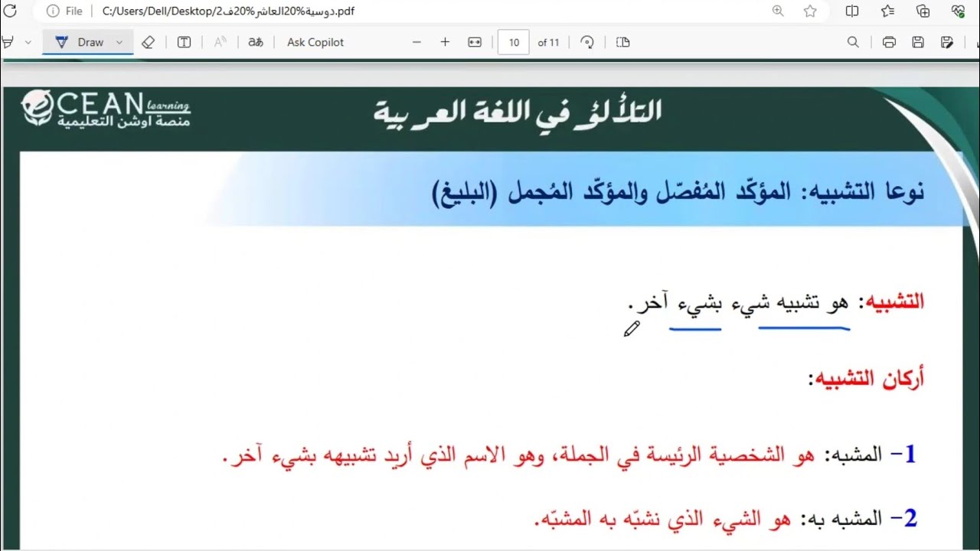
Task: Click the "of 11" page count label
Action: [x=548, y=42]
